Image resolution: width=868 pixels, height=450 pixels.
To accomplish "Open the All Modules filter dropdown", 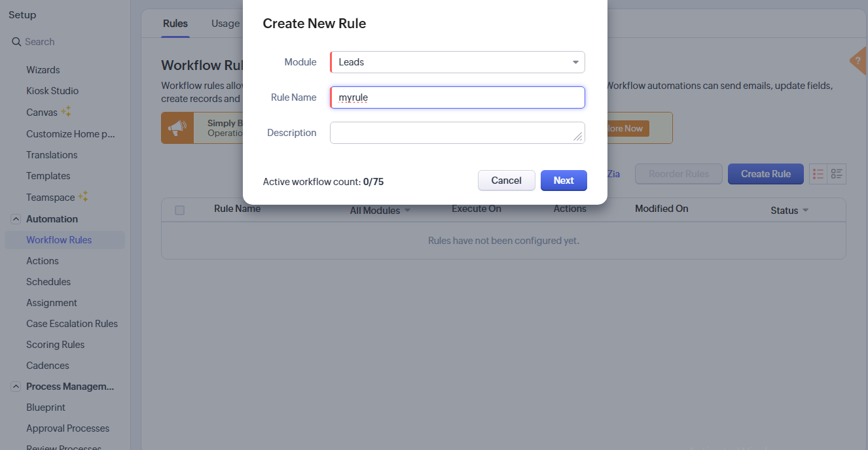I will tap(380, 211).
